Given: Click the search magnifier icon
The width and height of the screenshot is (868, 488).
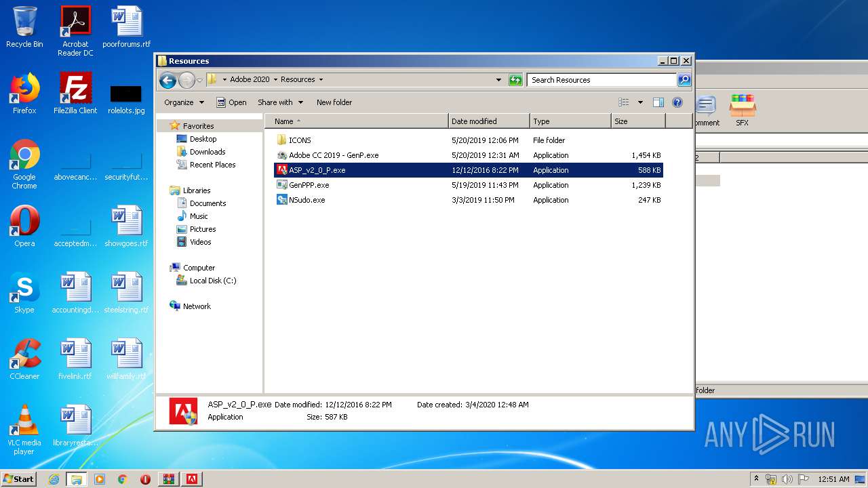Looking at the screenshot, I should (684, 80).
